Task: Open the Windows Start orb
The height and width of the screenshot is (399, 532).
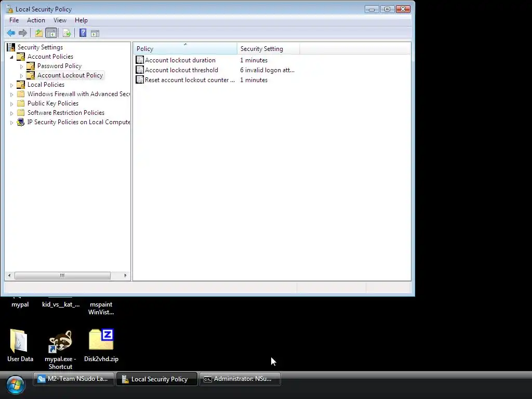Action: click(15, 384)
